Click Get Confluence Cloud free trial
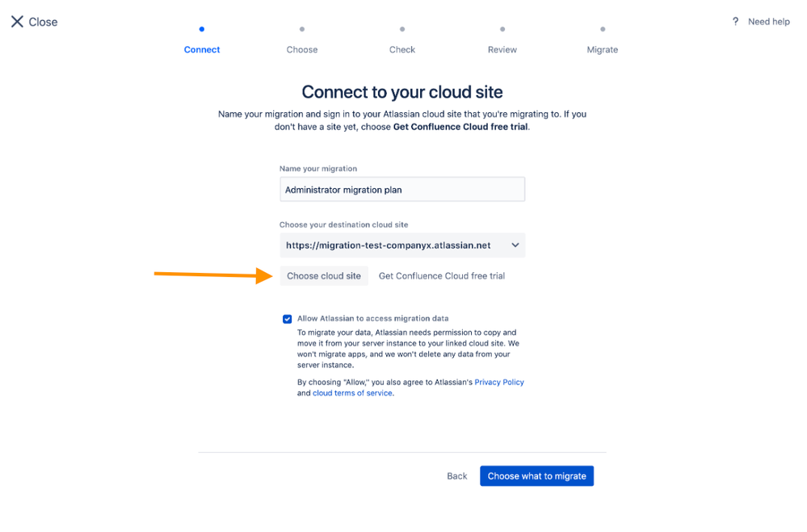Viewport: 807px width, 532px height. coord(442,276)
